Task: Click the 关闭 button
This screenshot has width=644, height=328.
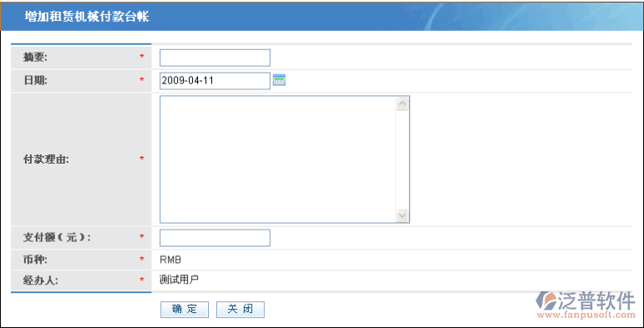Action: click(x=241, y=310)
